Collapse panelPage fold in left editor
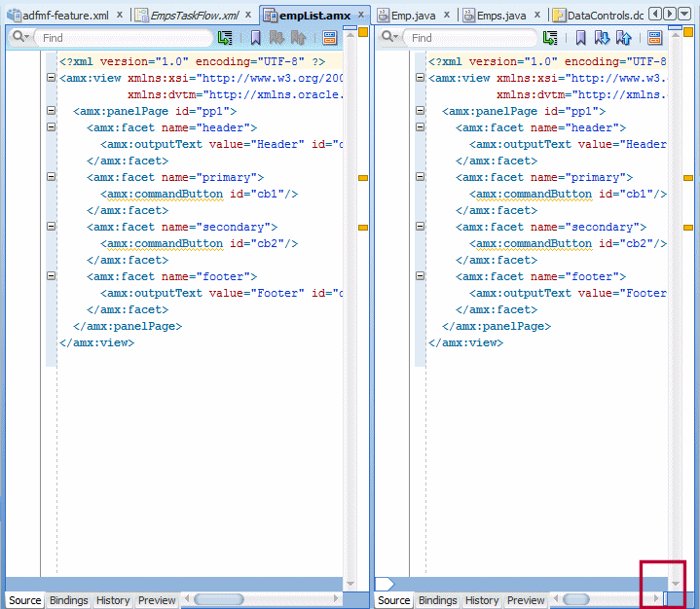 tap(52, 111)
